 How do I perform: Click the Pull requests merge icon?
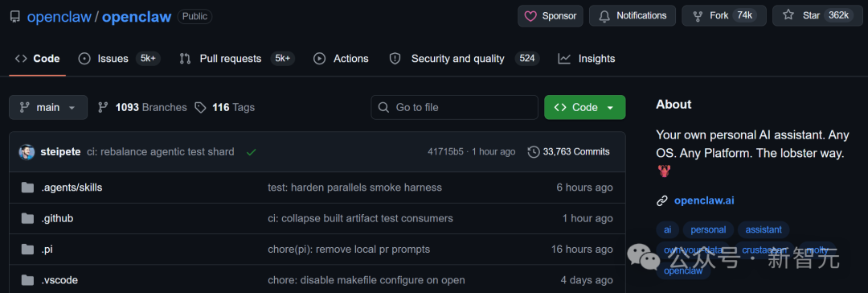pos(185,58)
